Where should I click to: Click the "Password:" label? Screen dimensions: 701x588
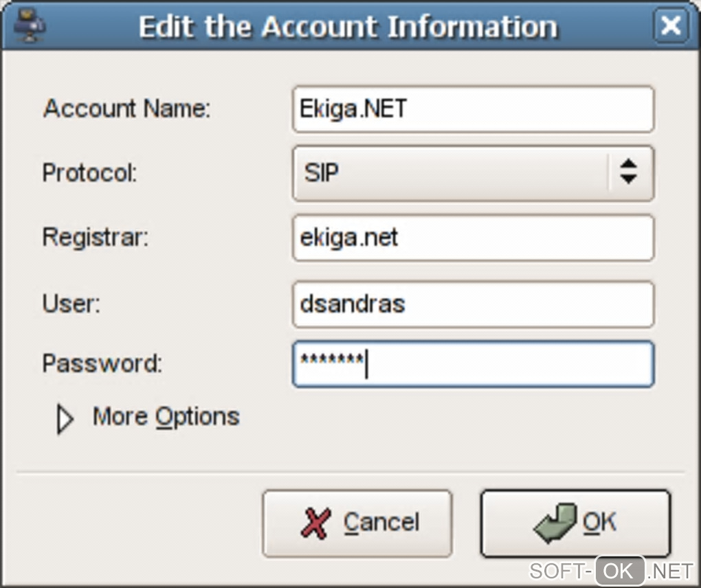102,363
